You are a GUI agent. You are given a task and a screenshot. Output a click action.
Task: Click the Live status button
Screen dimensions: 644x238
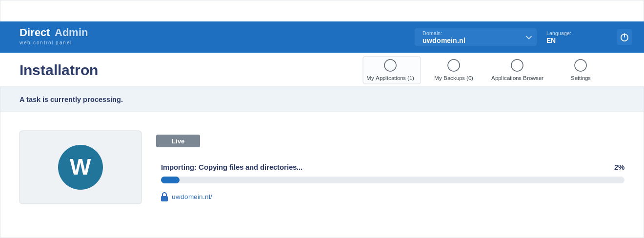[178, 141]
